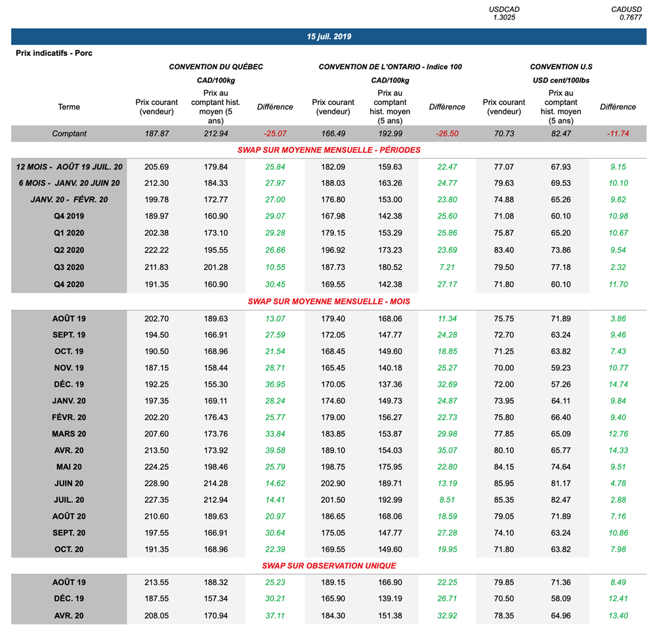Select the NOV. 19 row label
672x625 pixels.
(x=69, y=368)
